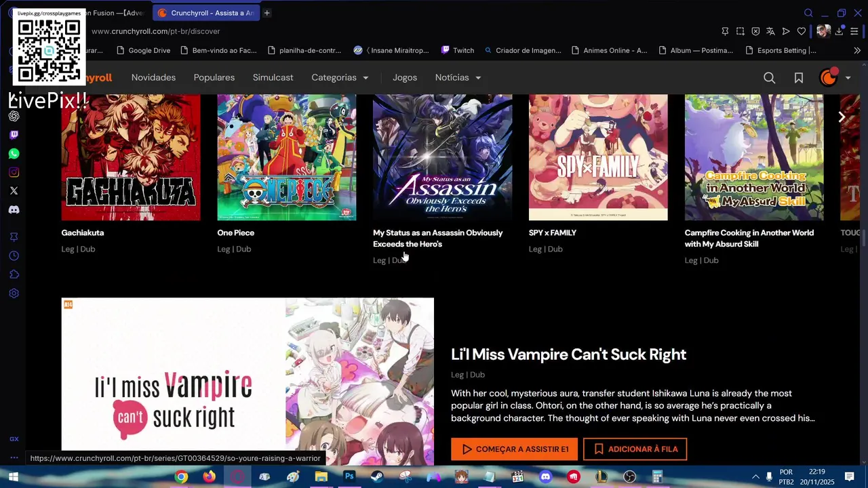The height and width of the screenshot is (488, 868).
Task: Open Instagram in the Opera sidebar
Action: tap(14, 172)
